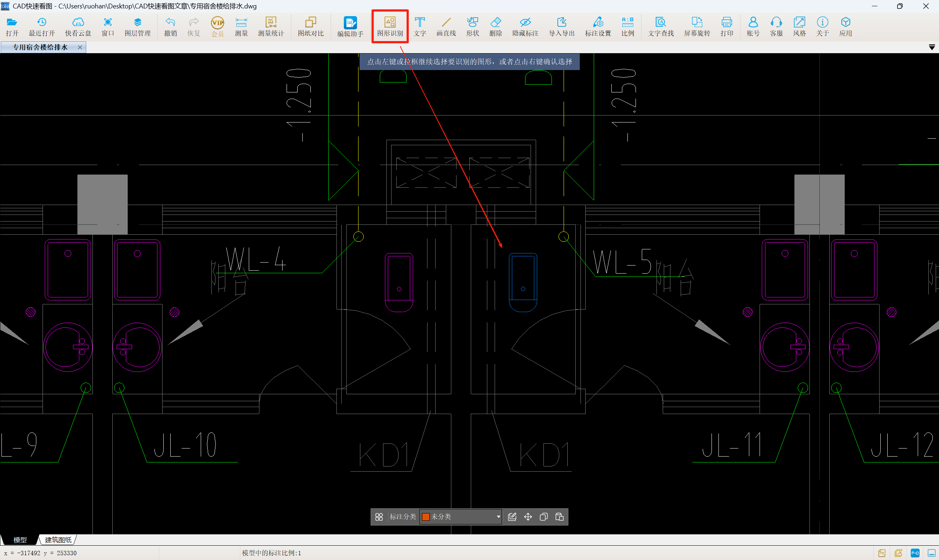This screenshot has height=560, width=939.
Task: Toggle 屏幕旋转 screen rotation
Action: [x=696, y=26]
